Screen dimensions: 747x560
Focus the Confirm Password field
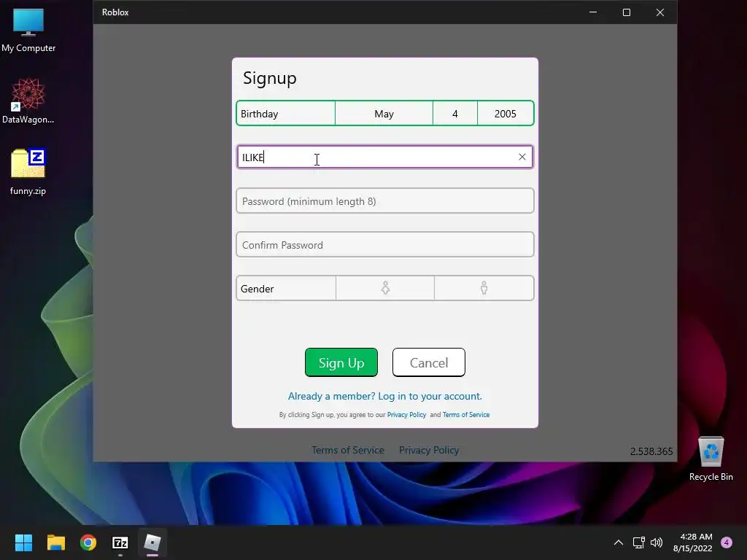click(385, 245)
